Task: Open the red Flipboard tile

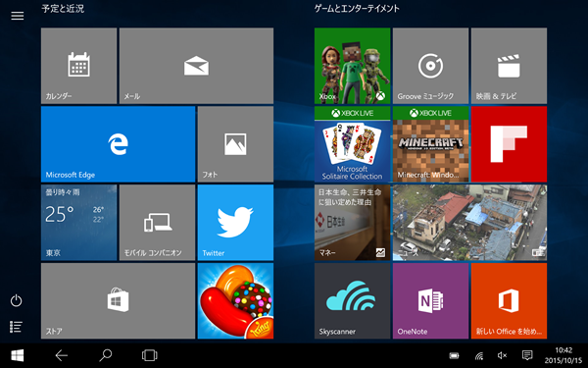Action: pyautogui.click(x=509, y=144)
